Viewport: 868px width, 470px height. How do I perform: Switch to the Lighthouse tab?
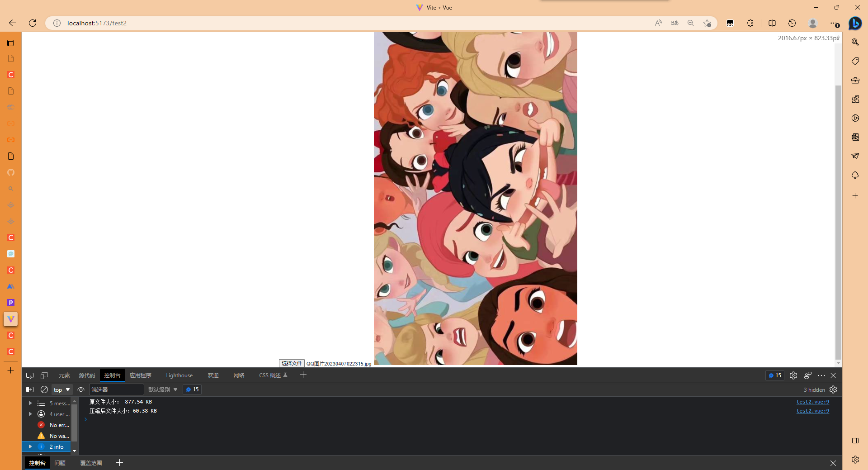179,375
